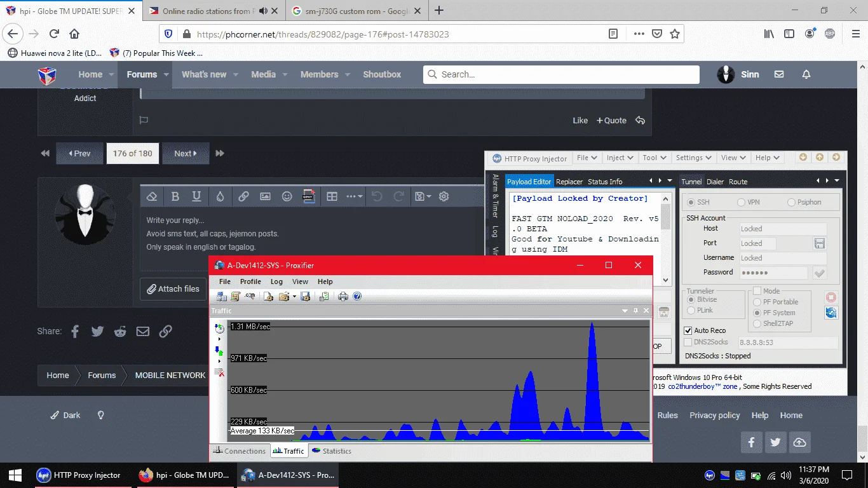Toggle bold in the reply editor
This screenshot has width=868, height=488.
(175, 197)
